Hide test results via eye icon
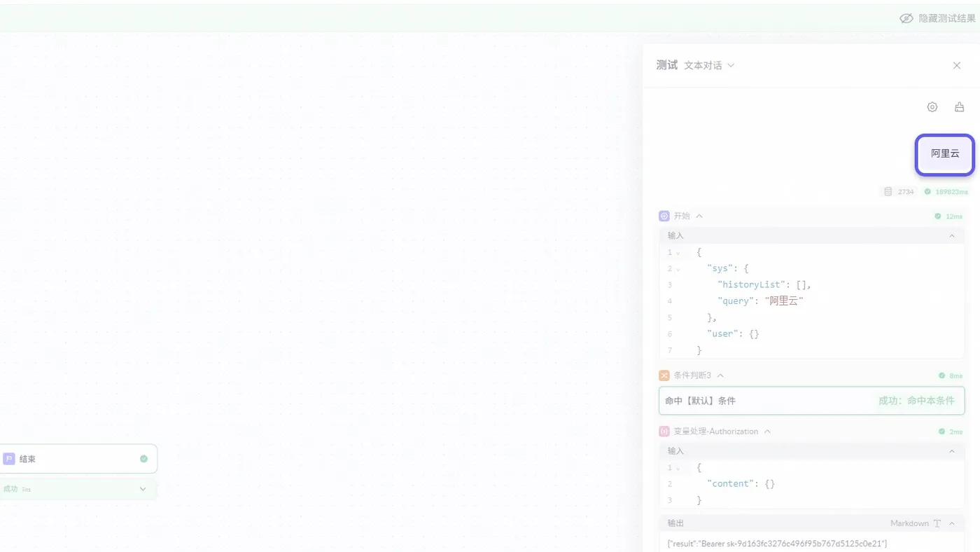The image size is (980, 552). (906, 18)
